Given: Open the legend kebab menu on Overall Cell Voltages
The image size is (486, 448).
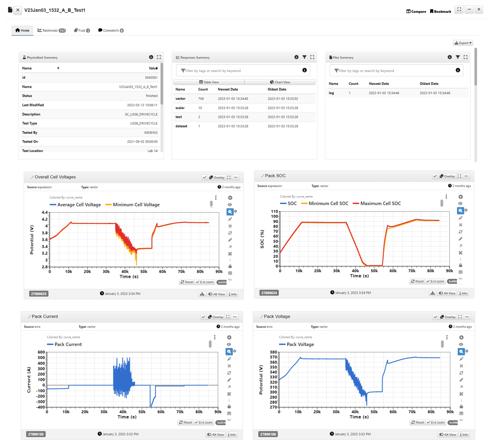Looking at the screenshot, I should pyautogui.click(x=216, y=198).
